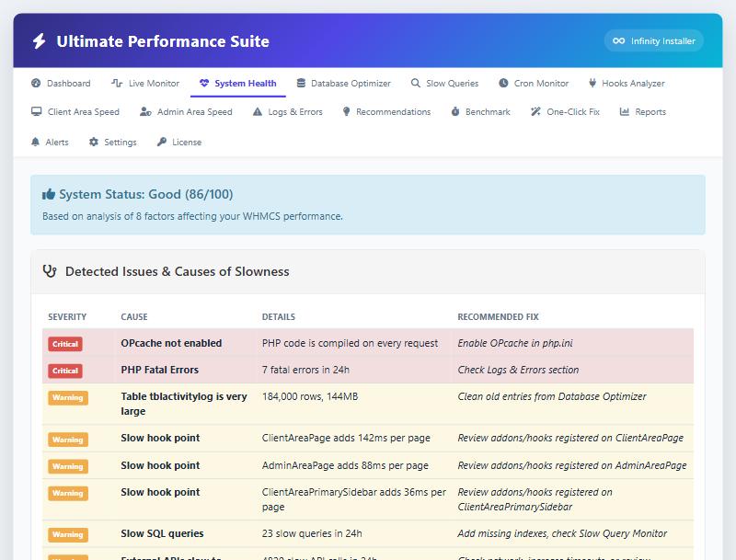Click the Severity column header
This screenshot has height=560, width=736.
(67, 316)
